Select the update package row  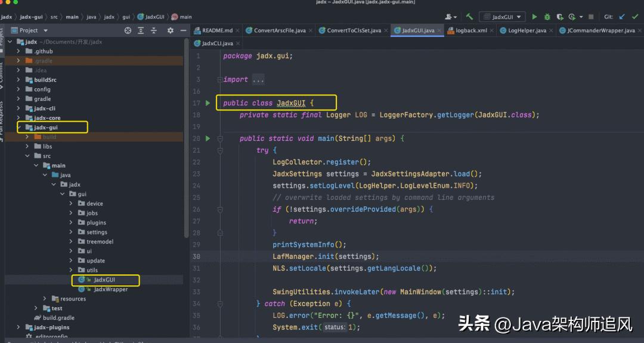pos(94,261)
